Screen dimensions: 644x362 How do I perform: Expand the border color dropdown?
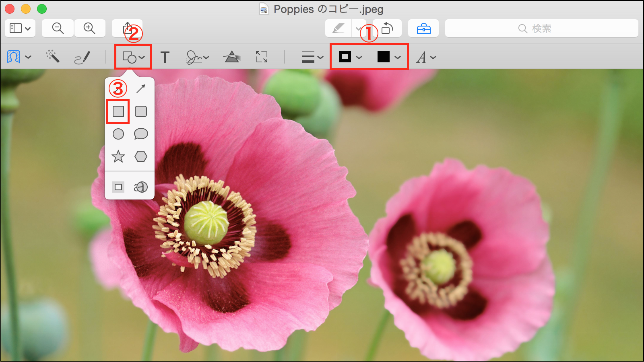tap(350, 57)
